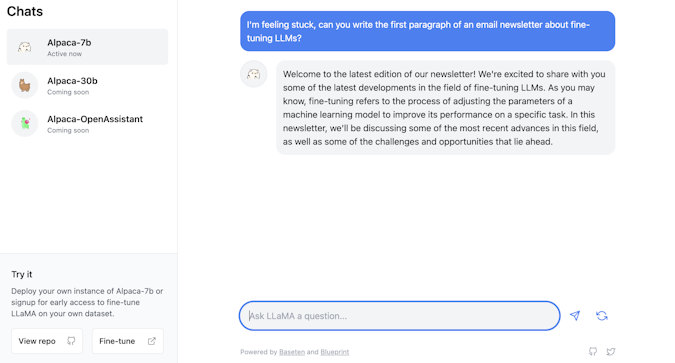Select the Alpaca-30b chat entry
Image resolution: width=675 pixels, height=363 pixels.
click(87, 85)
